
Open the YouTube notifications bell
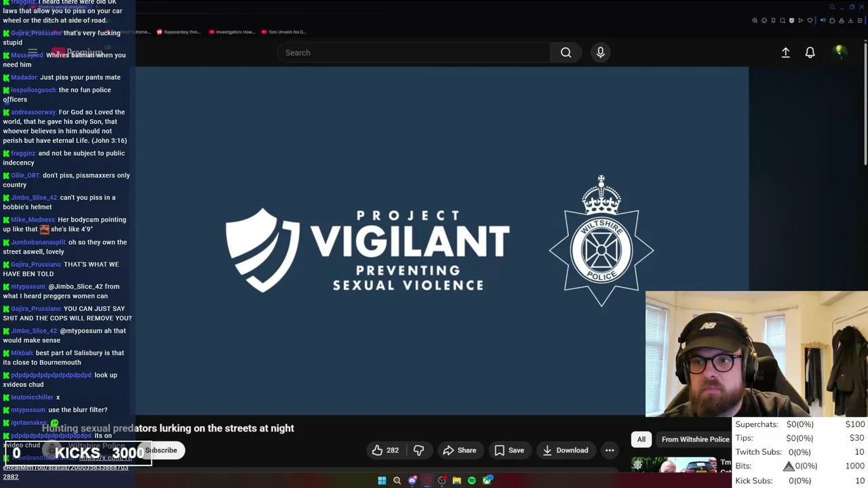[810, 52]
